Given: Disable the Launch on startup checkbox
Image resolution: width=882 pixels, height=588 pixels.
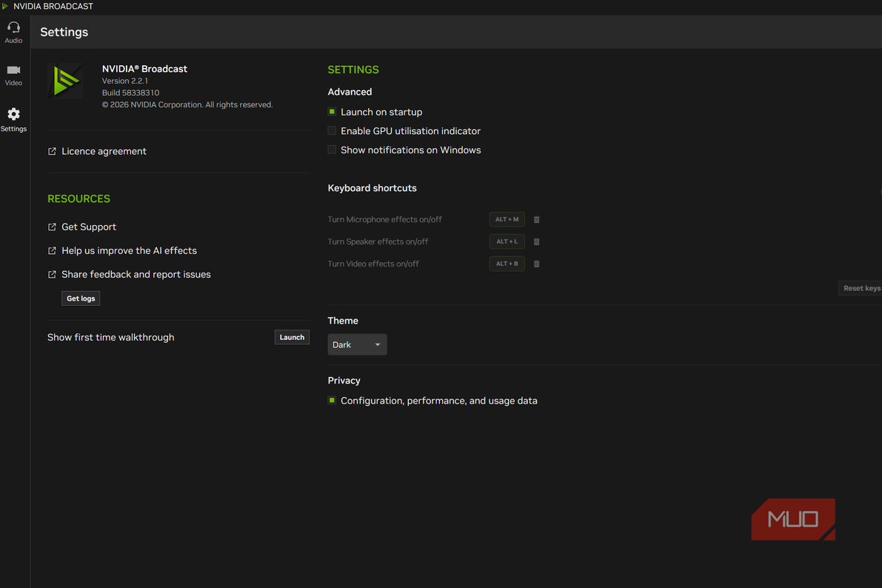Looking at the screenshot, I should 332,112.
